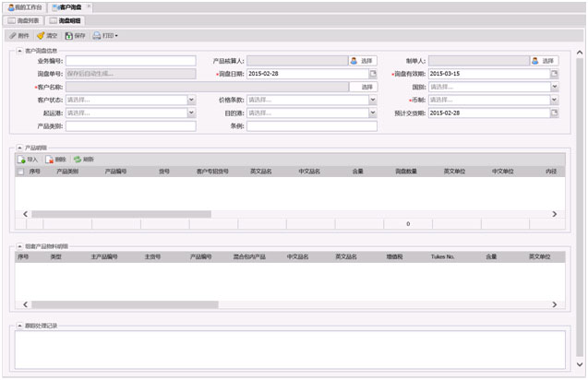The image size is (588, 380).
Task: Toggle select-all checkbox in product grid header
Action: point(21,171)
